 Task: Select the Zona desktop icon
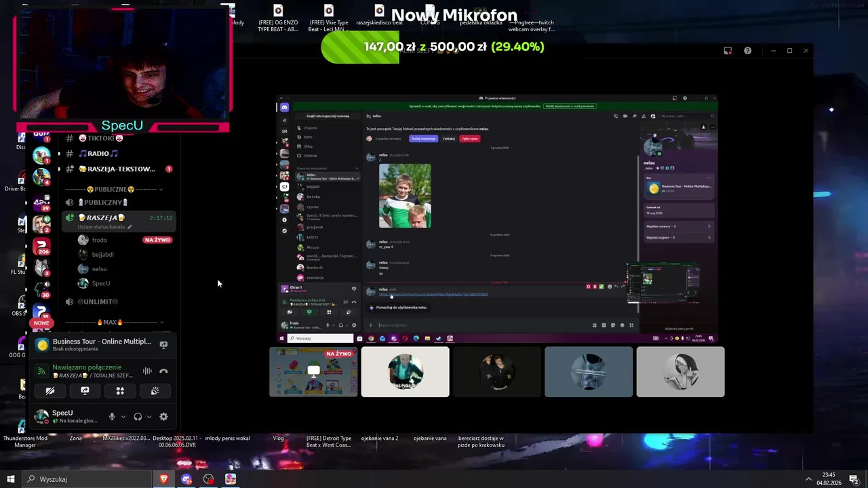tap(75, 438)
